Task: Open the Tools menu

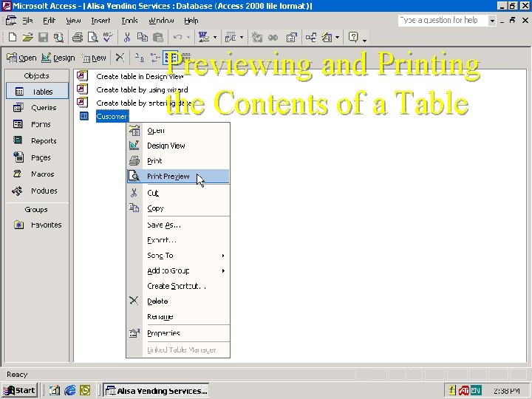Action: (x=129, y=21)
